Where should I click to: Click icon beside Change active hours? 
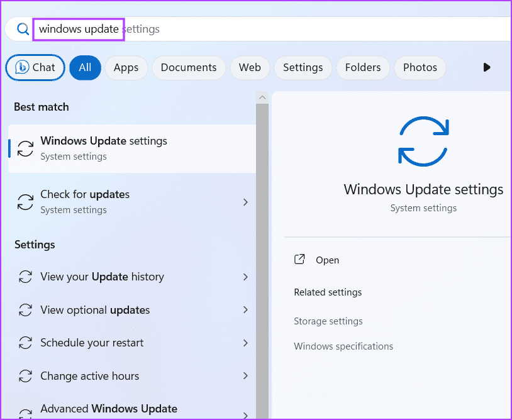tap(25, 376)
